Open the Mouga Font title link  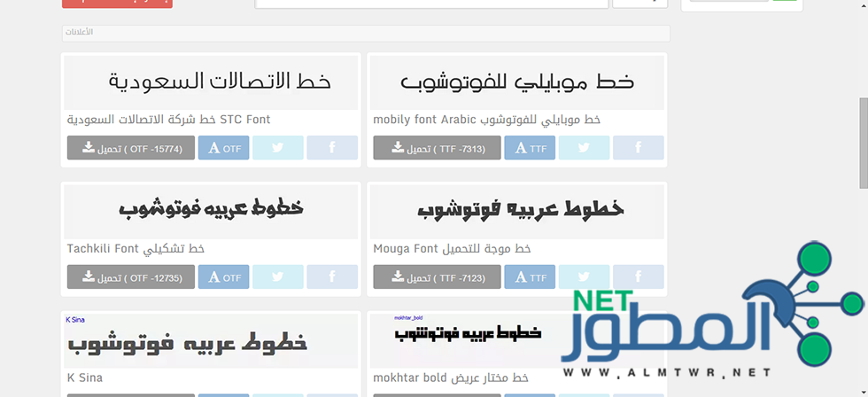[x=453, y=249]
